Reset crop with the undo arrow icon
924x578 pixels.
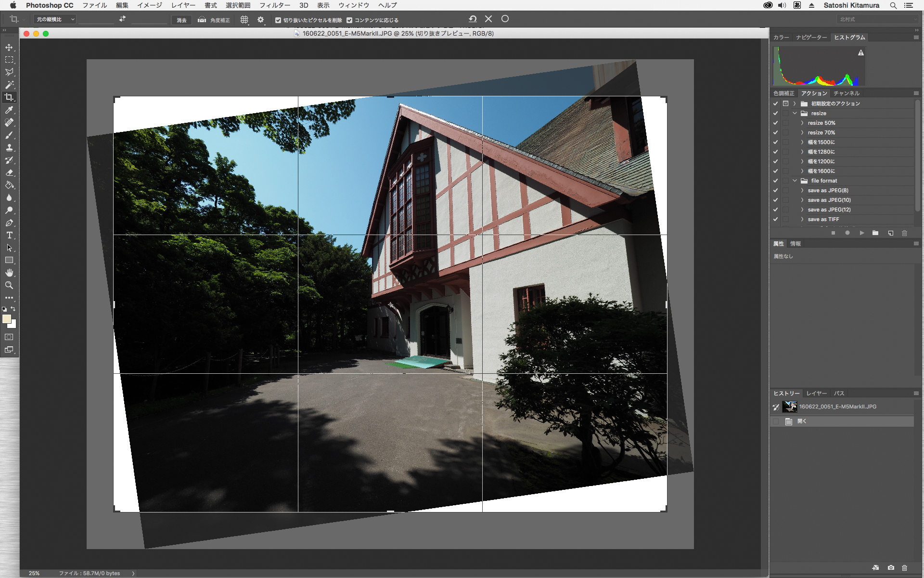(x=473, y=19)
